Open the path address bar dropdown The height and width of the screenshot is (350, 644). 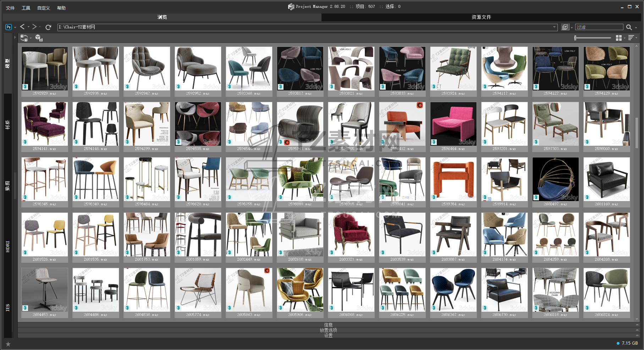click(554, 27)
